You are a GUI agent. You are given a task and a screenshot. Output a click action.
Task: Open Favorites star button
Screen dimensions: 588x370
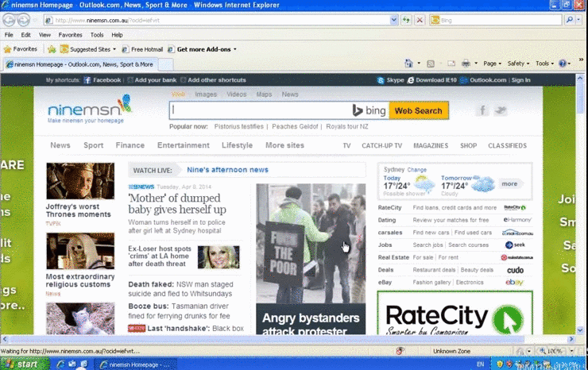tap(21, 49)
